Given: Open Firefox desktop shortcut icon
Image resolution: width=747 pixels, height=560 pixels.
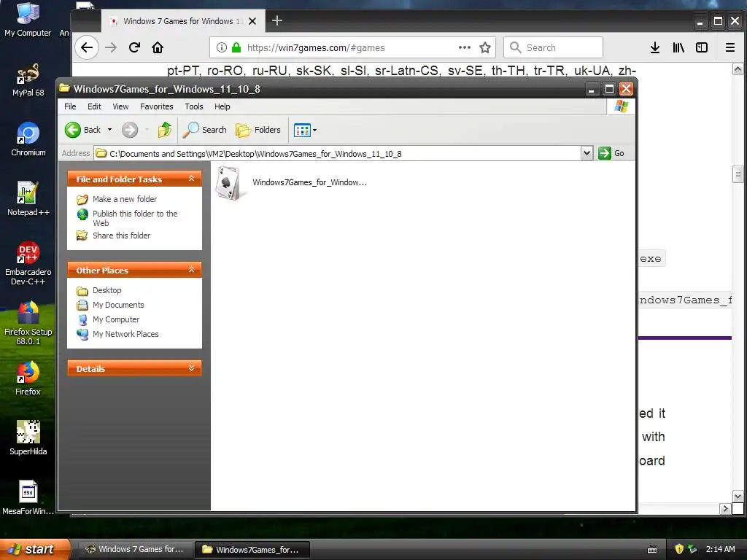Looking at the screenshot, I should (28, 378).
